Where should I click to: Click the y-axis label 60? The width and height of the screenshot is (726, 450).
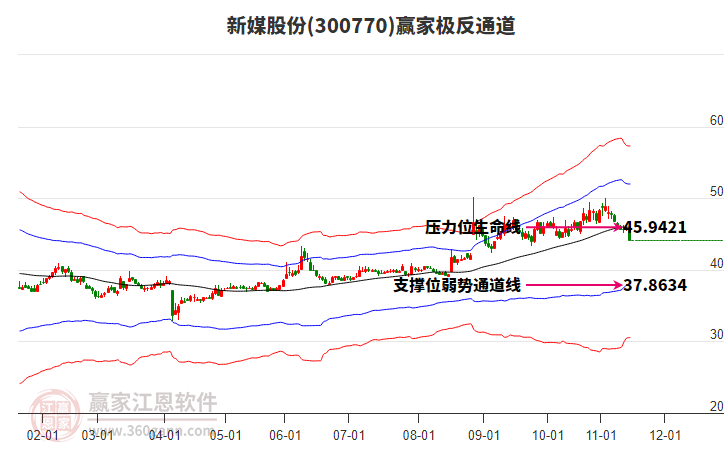(x=716, y=120)
